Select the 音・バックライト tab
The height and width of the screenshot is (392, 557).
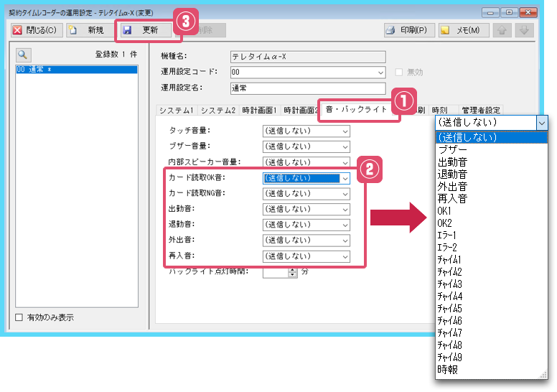point(356,110)
